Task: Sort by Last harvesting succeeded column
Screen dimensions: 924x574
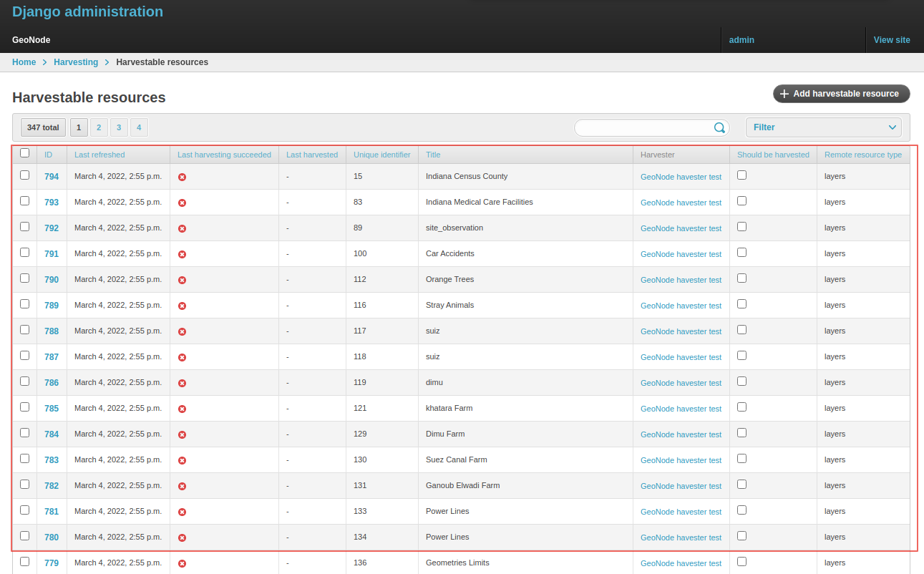Action: click(224, 155)
